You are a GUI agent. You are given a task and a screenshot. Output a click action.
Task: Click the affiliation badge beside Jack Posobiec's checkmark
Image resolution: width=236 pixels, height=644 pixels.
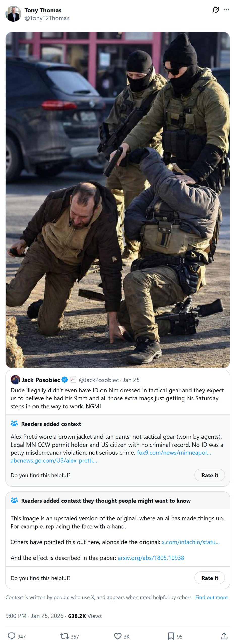[73, 380]
